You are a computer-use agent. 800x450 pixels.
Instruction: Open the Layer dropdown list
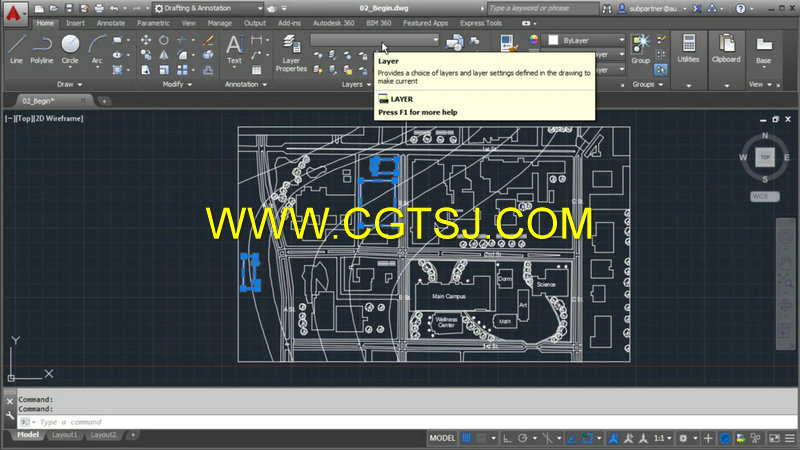click(374, 40)
